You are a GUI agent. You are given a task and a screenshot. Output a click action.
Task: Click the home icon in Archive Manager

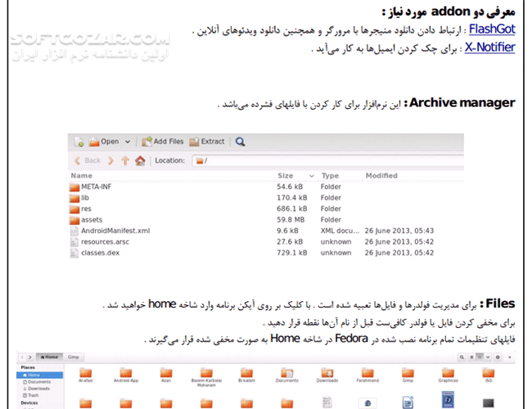pyautogui.click(x=140, y=160)
